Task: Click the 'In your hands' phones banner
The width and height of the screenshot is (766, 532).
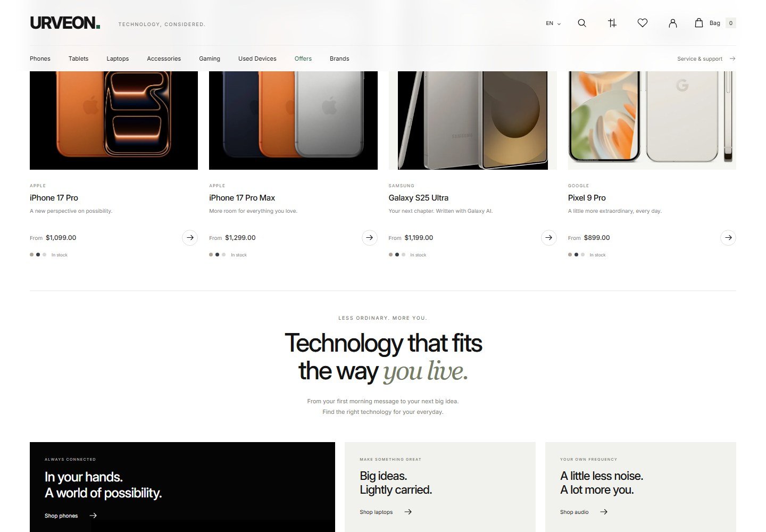Action: point(182,487)
